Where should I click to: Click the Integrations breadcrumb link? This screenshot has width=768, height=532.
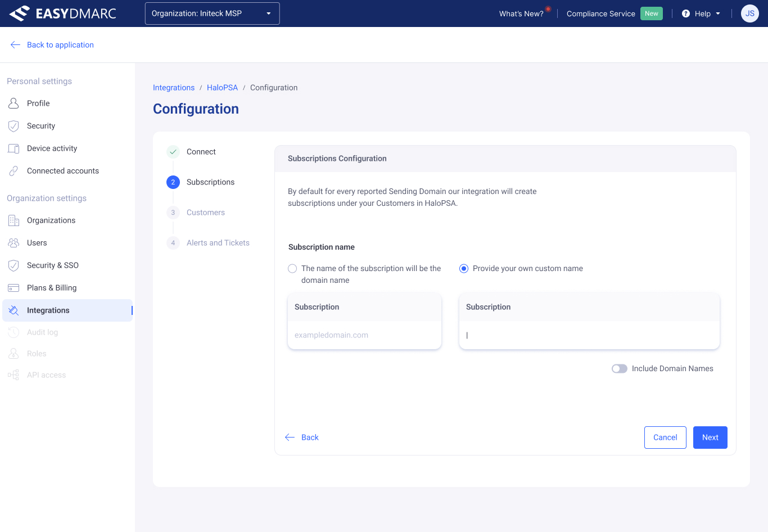174,88
